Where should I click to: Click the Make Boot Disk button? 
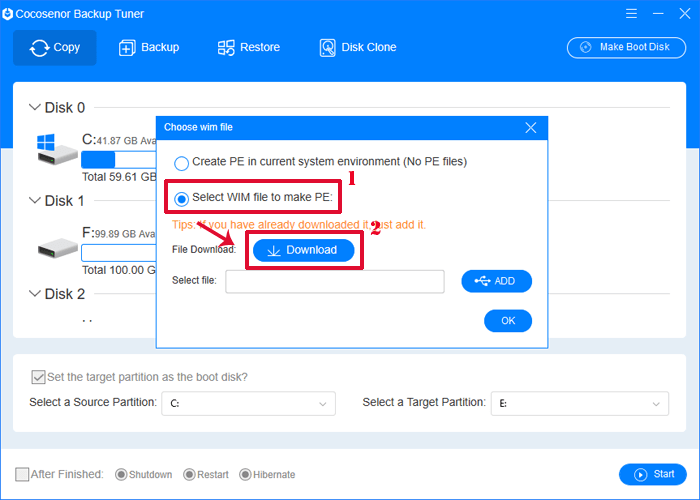pyautogui.click(x=626, y=47)
